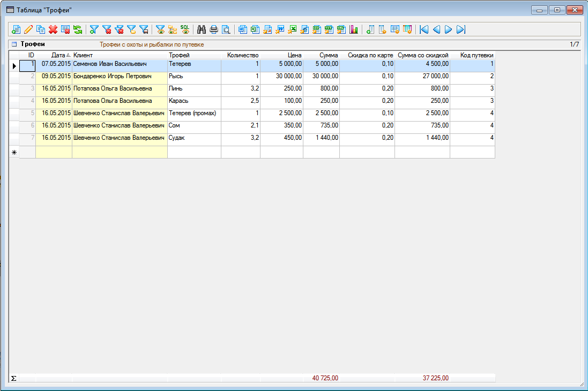Refresh table data with green arrows icon
The width and height of the screenshot is (588, 391).
tap(78, 30)
